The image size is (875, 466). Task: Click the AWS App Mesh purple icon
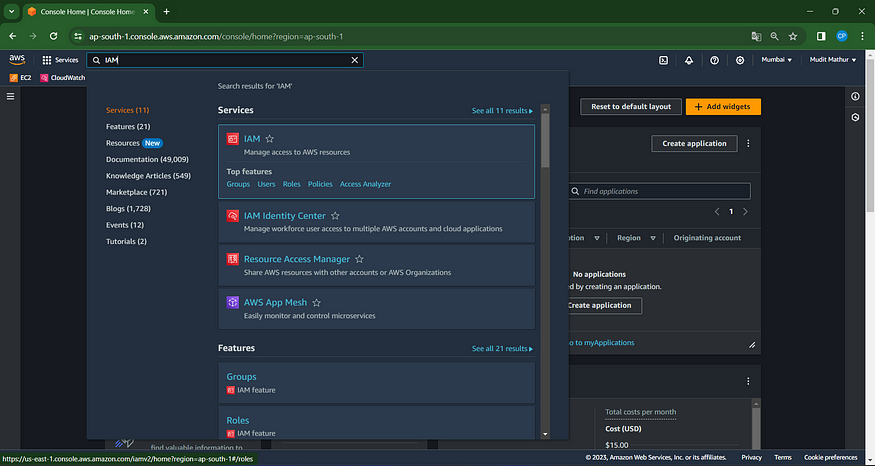click(x=233, y=302)
